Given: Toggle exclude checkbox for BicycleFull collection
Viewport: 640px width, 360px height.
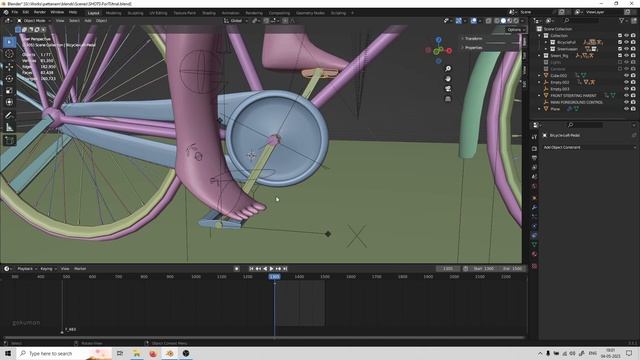Looking at the screenshot, I should (x=620, y=42).
